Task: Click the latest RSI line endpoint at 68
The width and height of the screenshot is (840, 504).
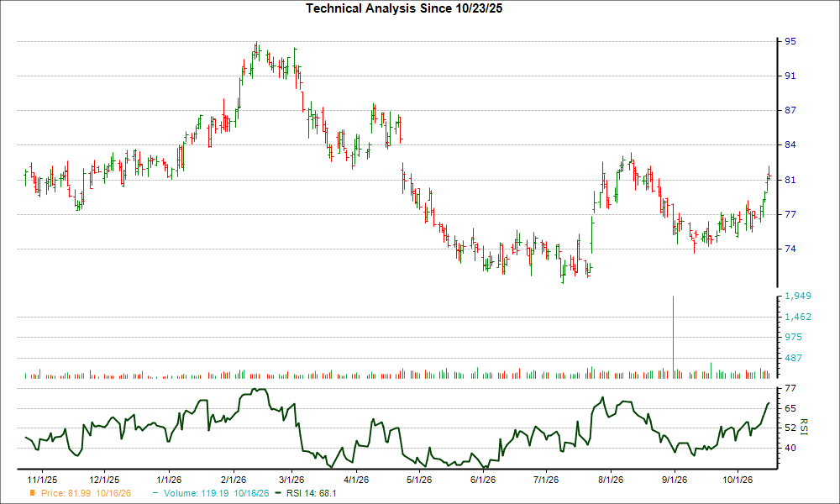Action: click(769, 403)
